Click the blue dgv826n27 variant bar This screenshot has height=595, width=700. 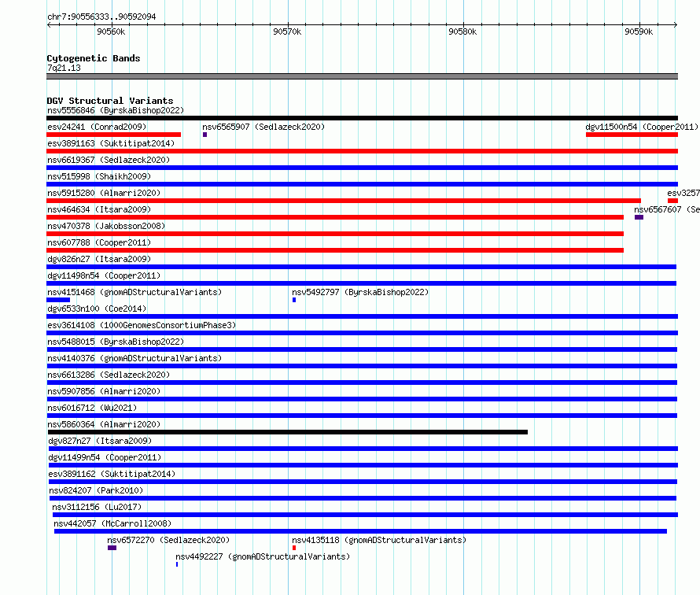[361, 267]
